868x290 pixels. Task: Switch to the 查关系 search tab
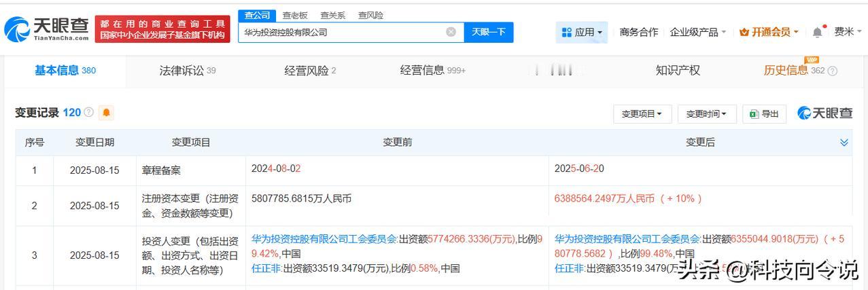(x=332, y=15)
